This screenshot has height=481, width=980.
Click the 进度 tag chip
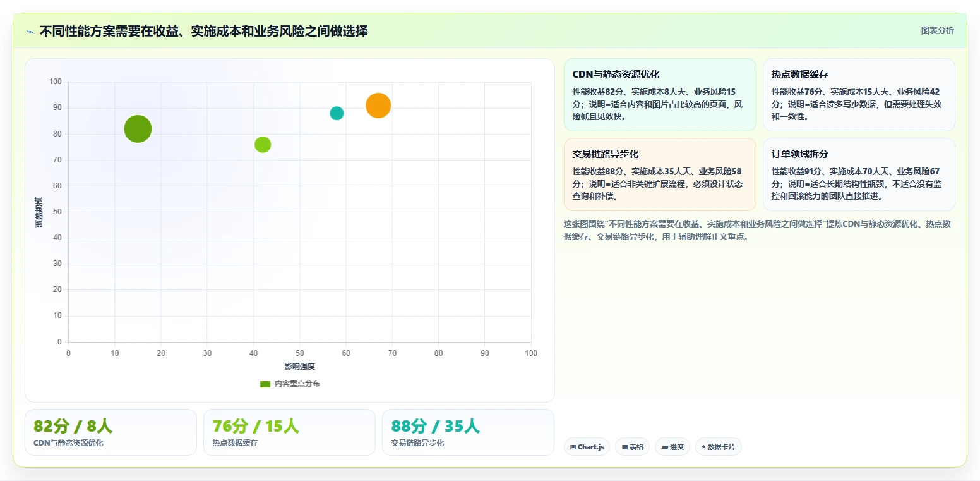click(x=672, y=447)
